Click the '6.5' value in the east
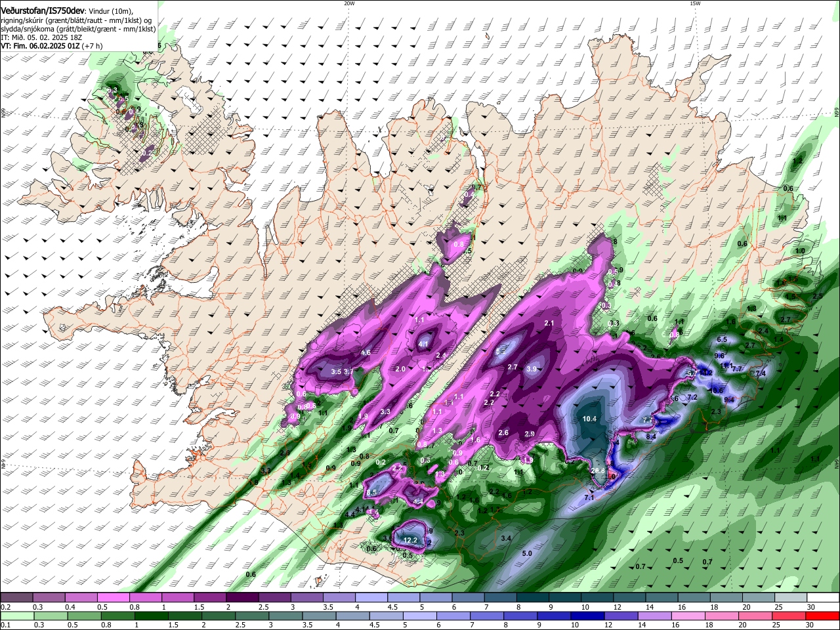Image resolution: width=840 pixels, height=630 pixels. coord(722,339)
